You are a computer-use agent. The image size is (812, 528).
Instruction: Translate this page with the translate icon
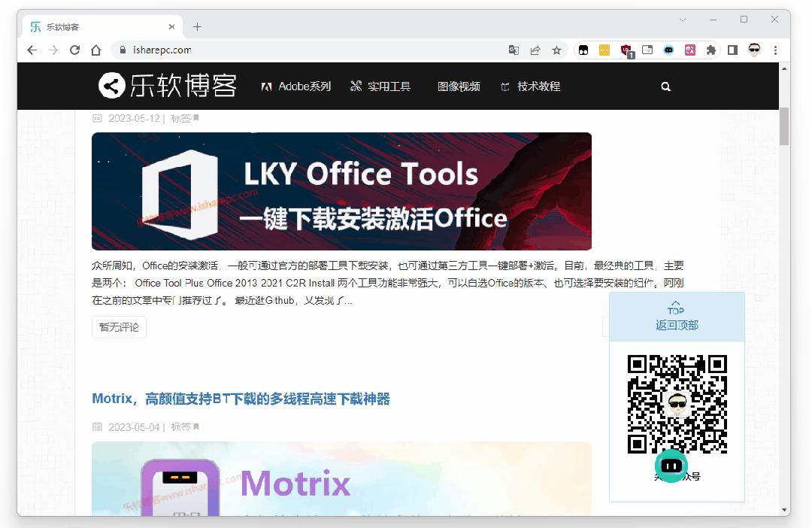514,50
